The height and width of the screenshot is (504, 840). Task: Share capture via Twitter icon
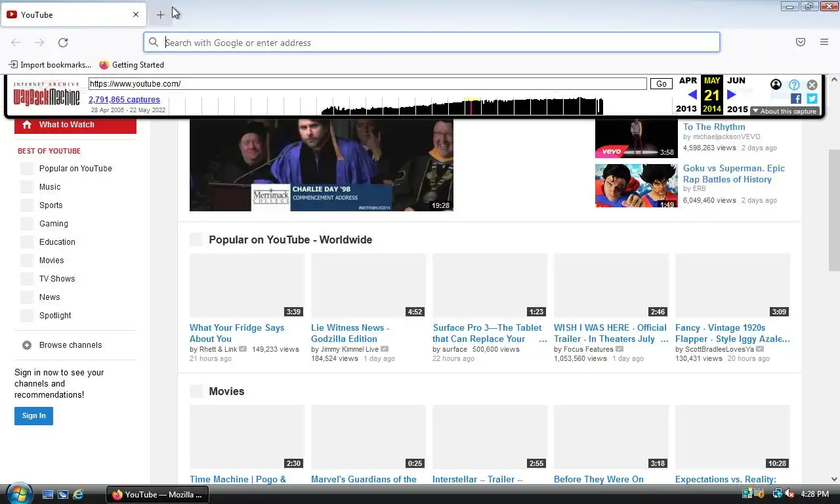point(812,98)
